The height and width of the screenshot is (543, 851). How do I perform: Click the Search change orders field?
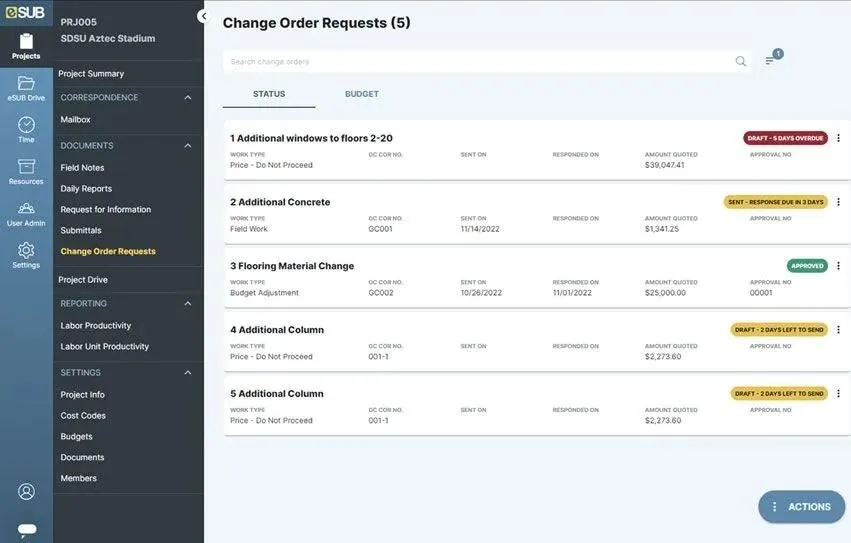coord(479,61)
